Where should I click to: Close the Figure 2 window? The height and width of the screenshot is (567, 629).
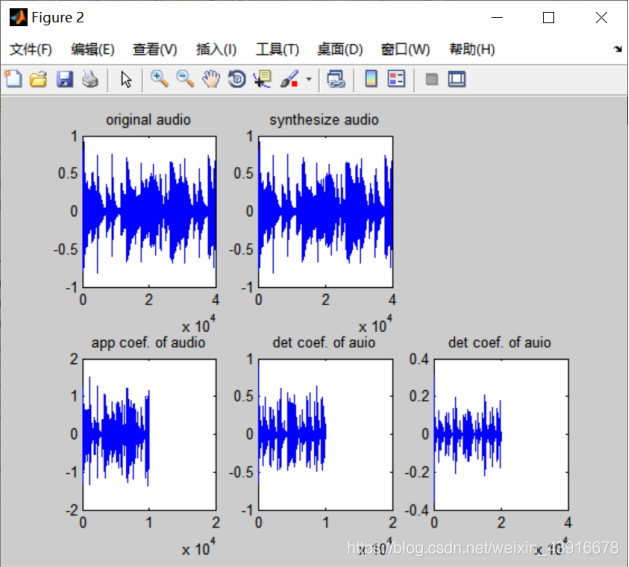[601, 18]
